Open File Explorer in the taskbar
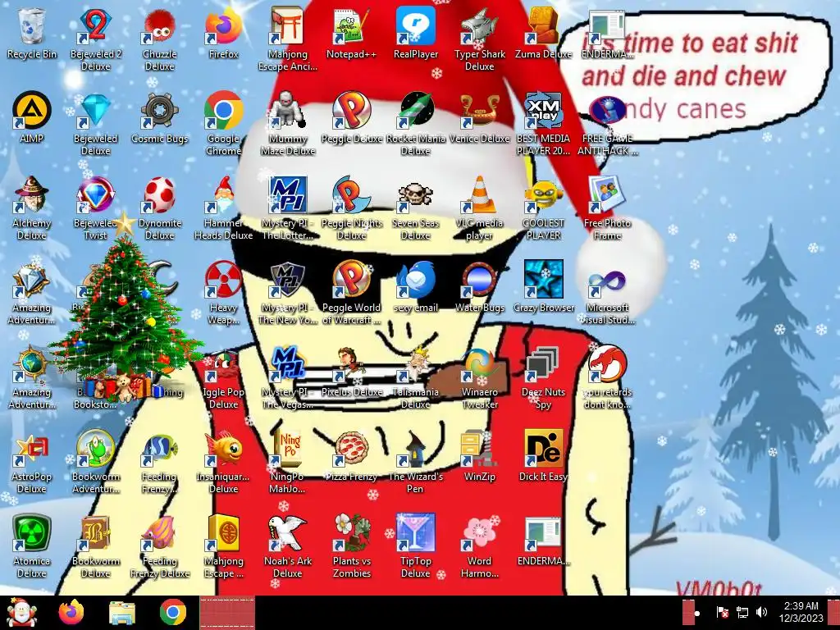Viewport: 840px width, 630px height. click(x=122, y=613)
